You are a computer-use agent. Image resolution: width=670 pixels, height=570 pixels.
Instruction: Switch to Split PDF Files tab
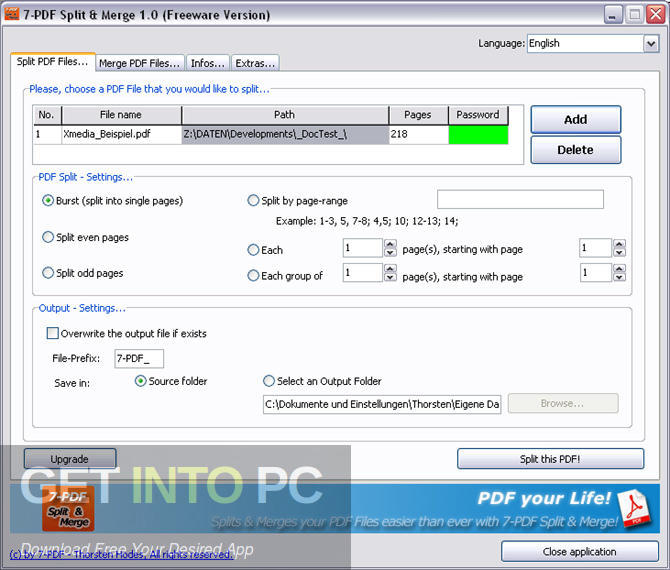coord(53,62)
